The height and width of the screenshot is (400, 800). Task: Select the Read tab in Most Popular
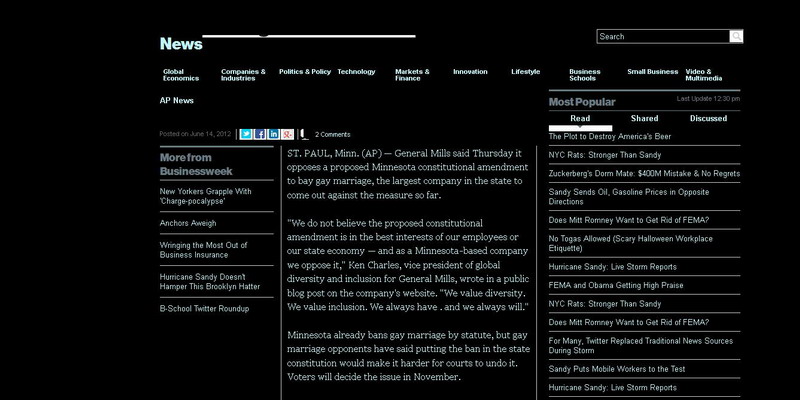(x=580, y=118)
